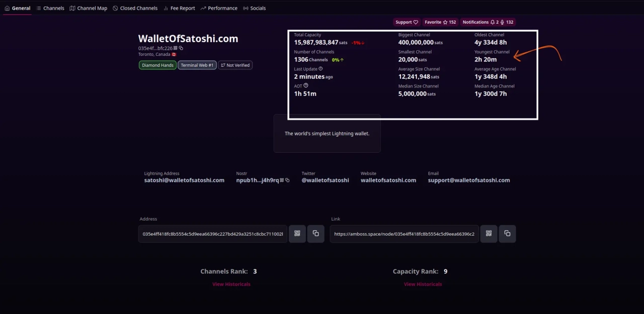The height and width of the screenshot is (314, 644).
Task: Open the AOT info tooltip
Action: [x=307, y=85]
